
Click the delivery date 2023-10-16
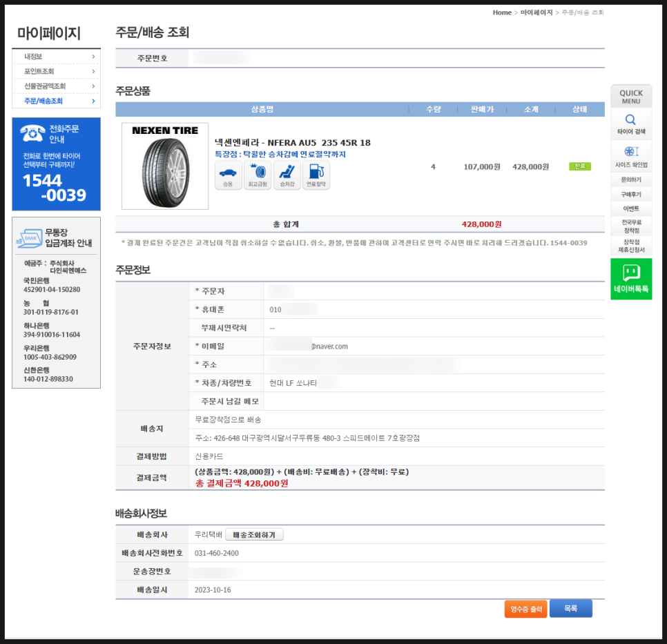click(213, 590)
